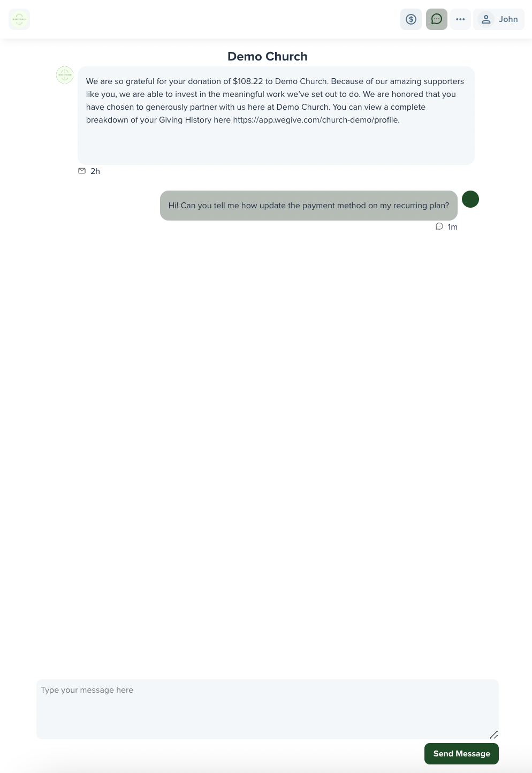The image size is (532, 773).
Task: Focus the Type your message here field
Action: pos(268,709)
